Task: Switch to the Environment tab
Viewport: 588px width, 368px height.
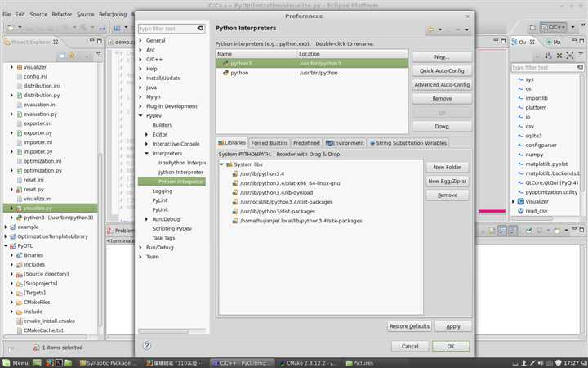Action: 345,143
